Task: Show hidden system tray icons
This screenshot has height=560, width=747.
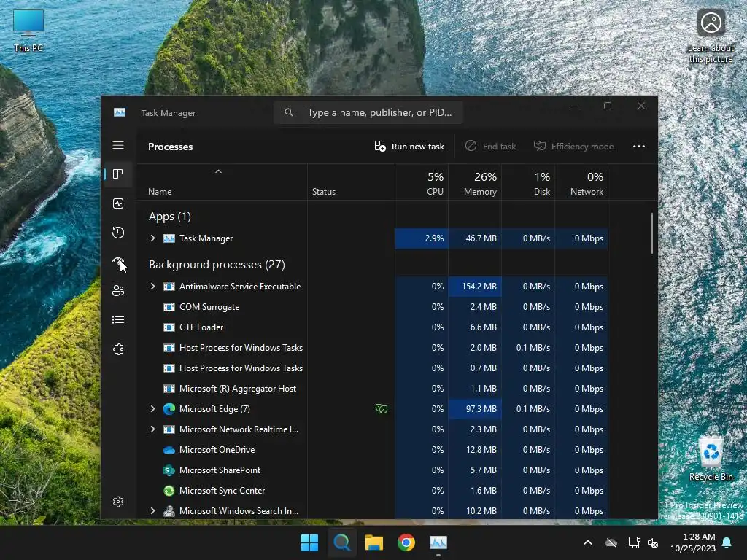Action: (x=588, y=542)
